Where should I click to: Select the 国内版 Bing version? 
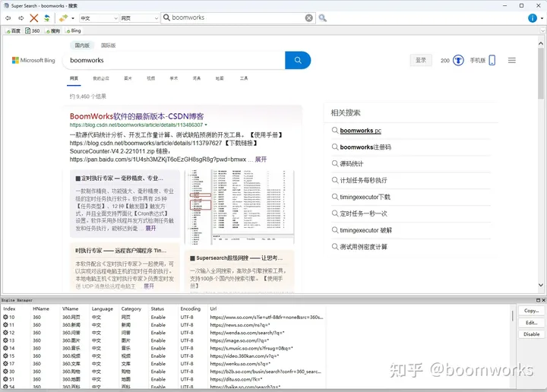(82, 46)
